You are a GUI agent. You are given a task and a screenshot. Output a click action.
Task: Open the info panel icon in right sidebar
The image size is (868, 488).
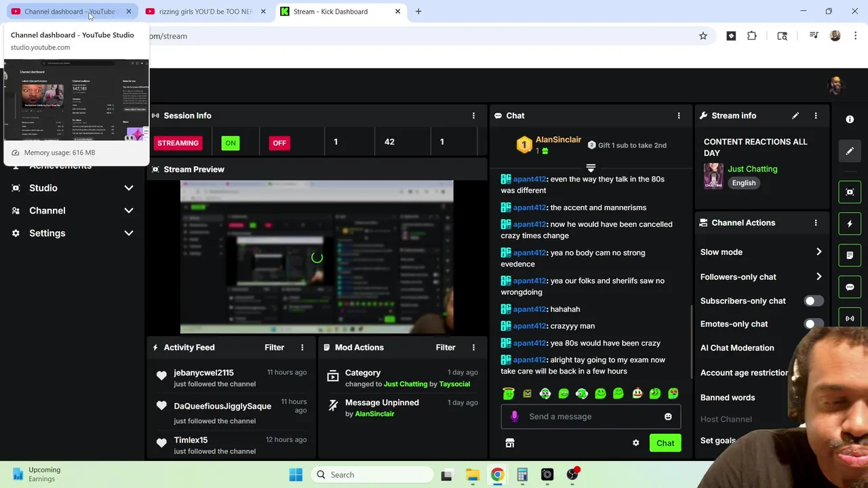click(x=850, y=119)
